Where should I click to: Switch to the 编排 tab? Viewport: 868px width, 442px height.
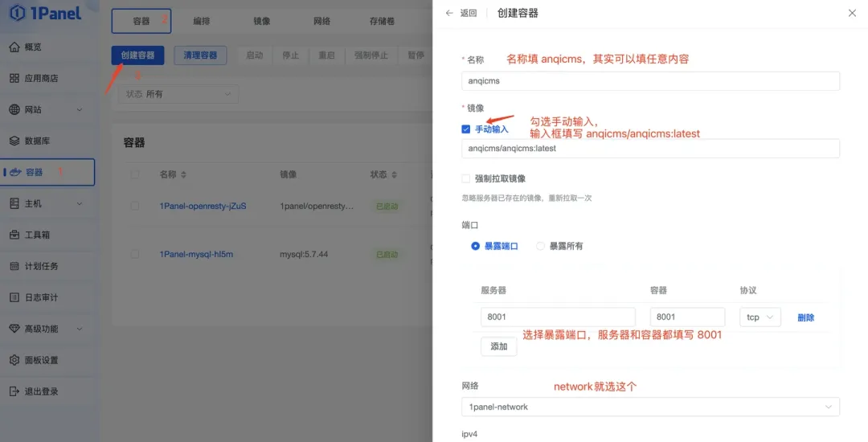202,21
